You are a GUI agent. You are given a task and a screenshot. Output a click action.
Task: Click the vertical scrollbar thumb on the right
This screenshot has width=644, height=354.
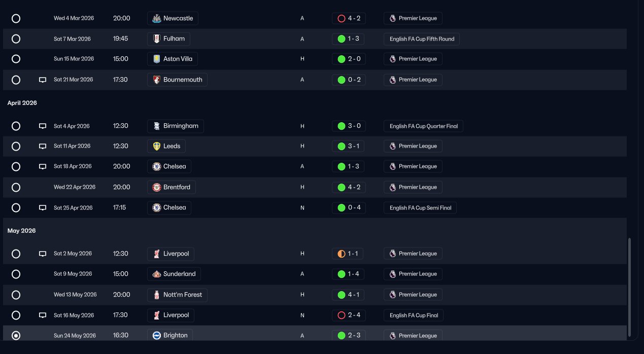[x=630, y=287]
